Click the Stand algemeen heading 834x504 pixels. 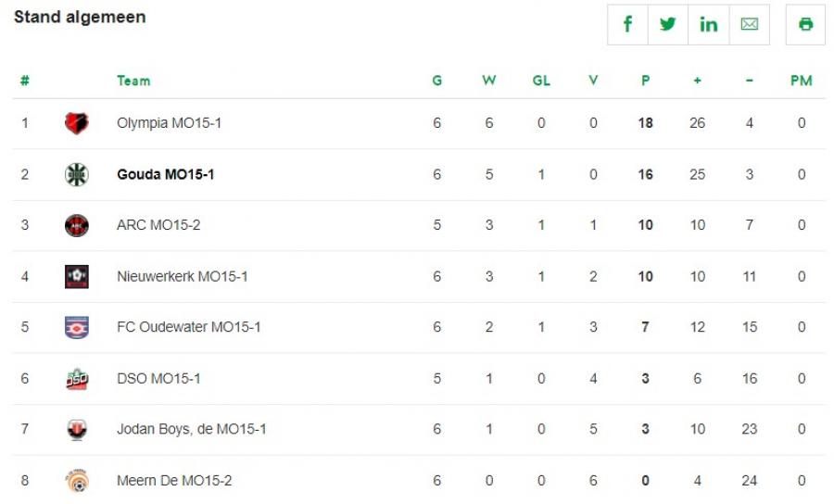click(80, 18)
